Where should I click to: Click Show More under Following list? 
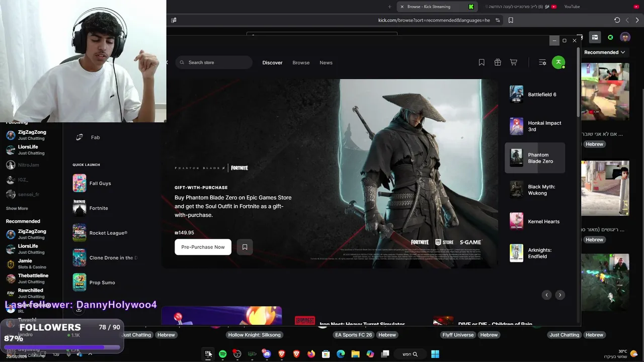click(x=17, y=208)
